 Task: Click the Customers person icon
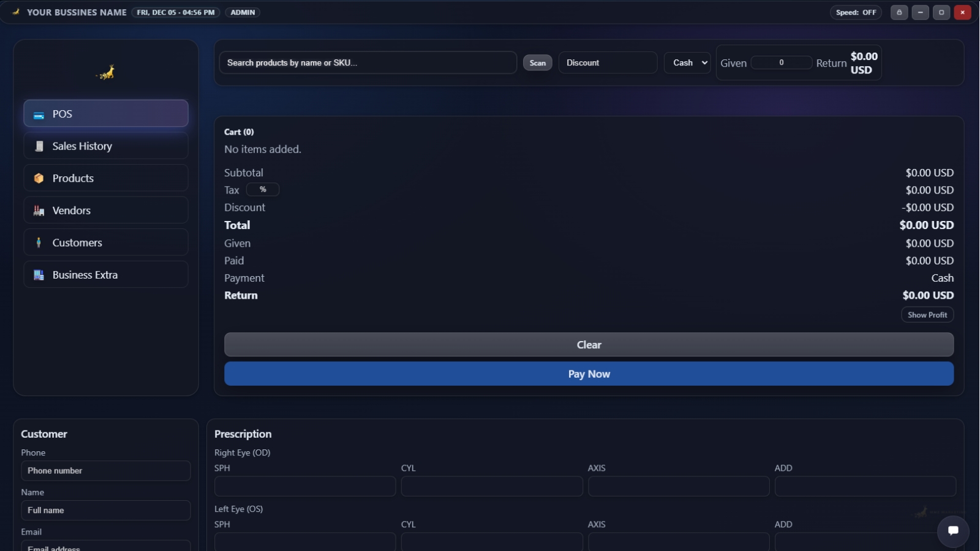point(39,242)
